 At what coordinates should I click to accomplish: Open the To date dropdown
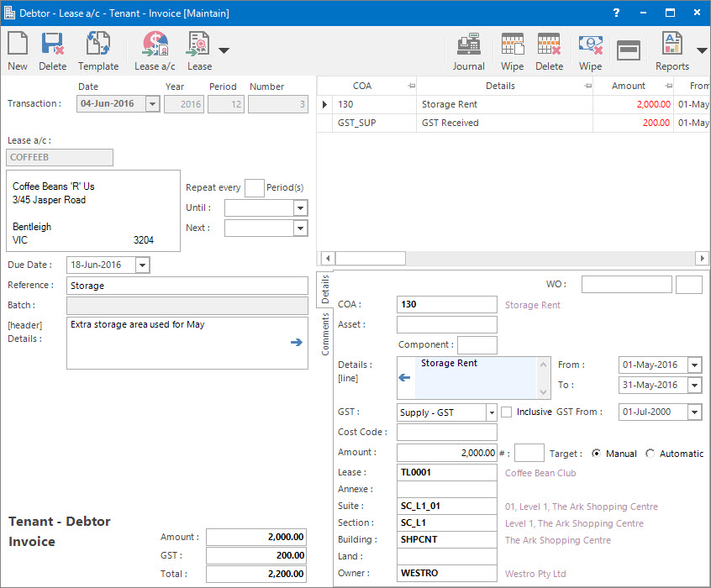[695, 386]
